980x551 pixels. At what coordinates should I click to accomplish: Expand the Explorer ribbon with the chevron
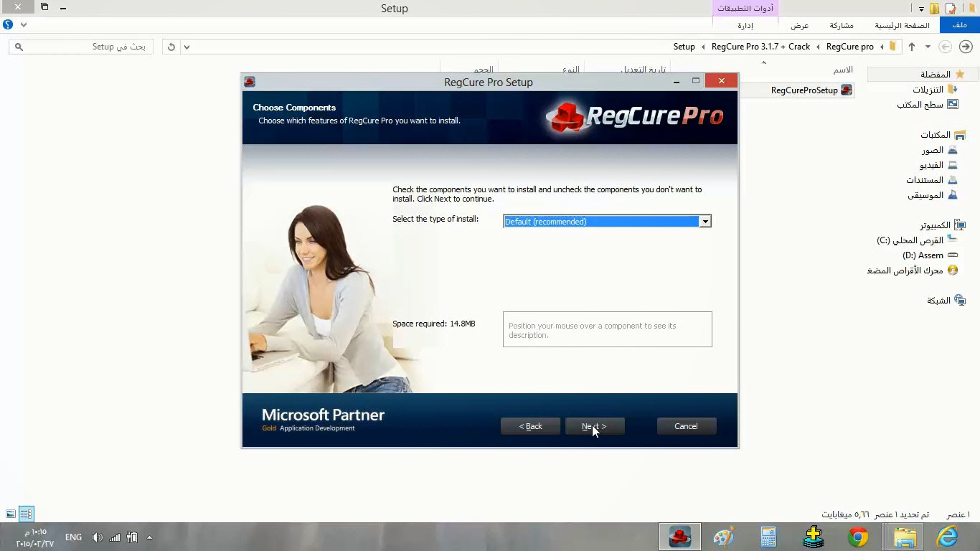tap(24, 24)
